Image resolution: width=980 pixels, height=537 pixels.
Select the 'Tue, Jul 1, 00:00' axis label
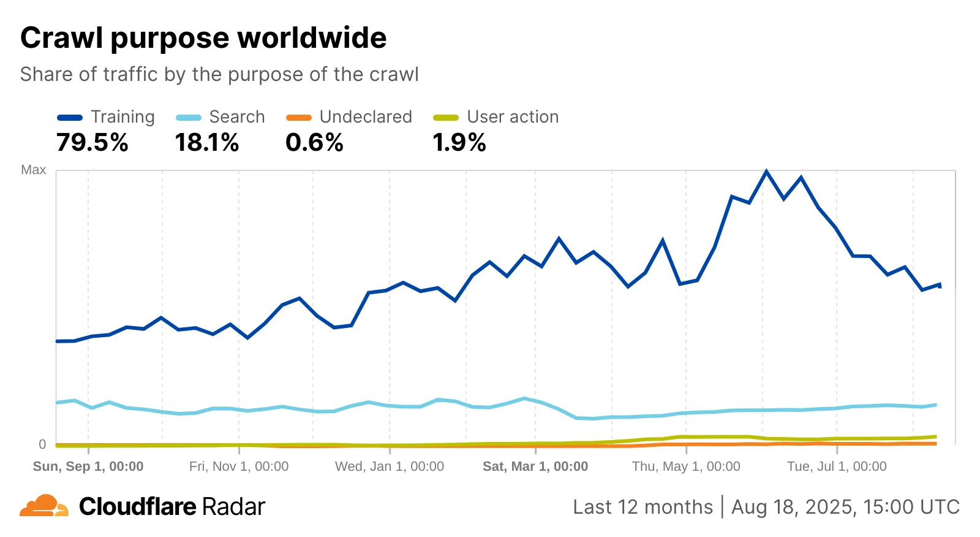pos(837,467)
